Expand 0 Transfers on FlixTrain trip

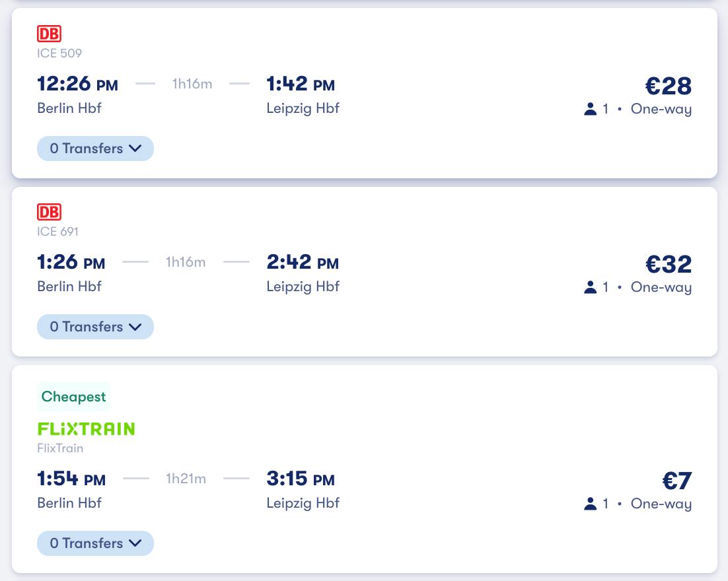95,543
